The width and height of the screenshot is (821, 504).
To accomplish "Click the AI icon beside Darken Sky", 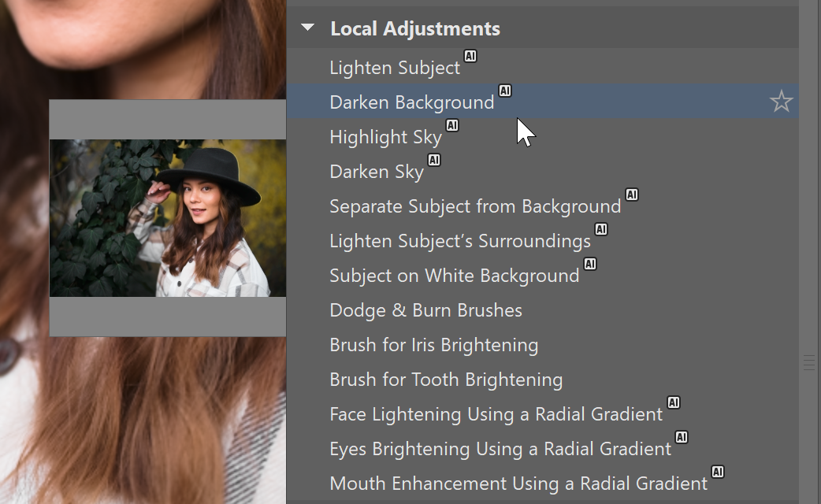I will pos(433,159).
